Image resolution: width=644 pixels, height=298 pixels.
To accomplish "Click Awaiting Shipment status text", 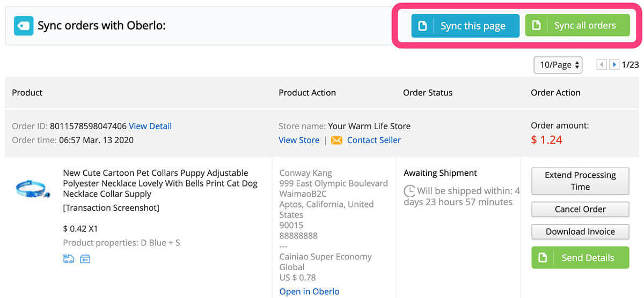I will [440, 173].
